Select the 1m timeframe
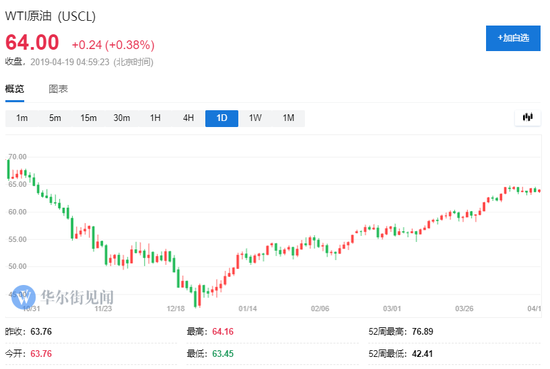 coord(22,118)
